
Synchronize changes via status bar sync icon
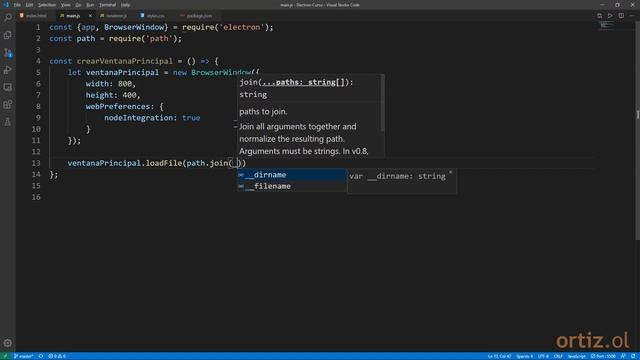coord(41,356)
